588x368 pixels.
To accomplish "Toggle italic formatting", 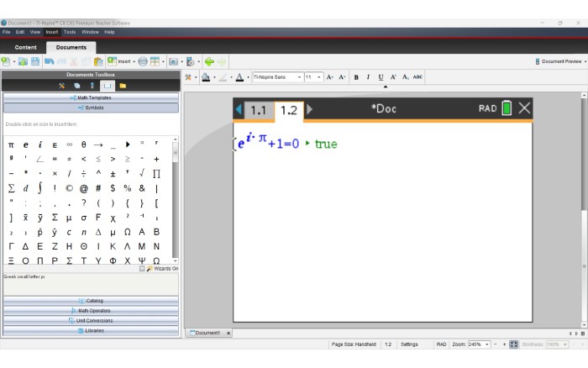I will point(368,77).
